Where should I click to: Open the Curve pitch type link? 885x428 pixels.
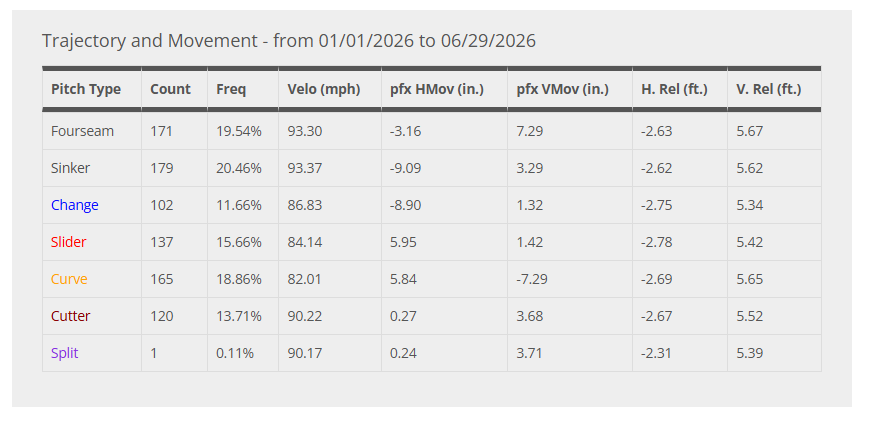[69, 279]
